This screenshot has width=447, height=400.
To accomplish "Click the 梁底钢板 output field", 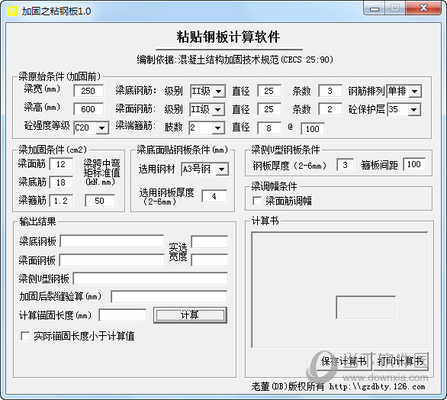I will click(x=112, y=241).
